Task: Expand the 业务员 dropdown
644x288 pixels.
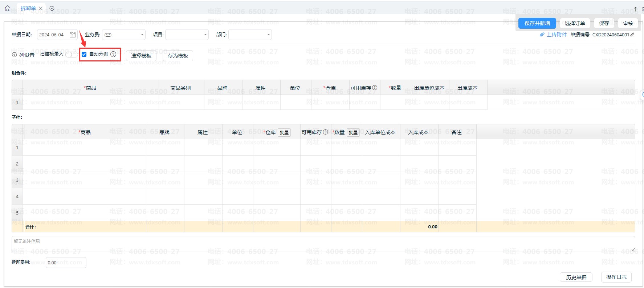Action: tap(142, 35)
